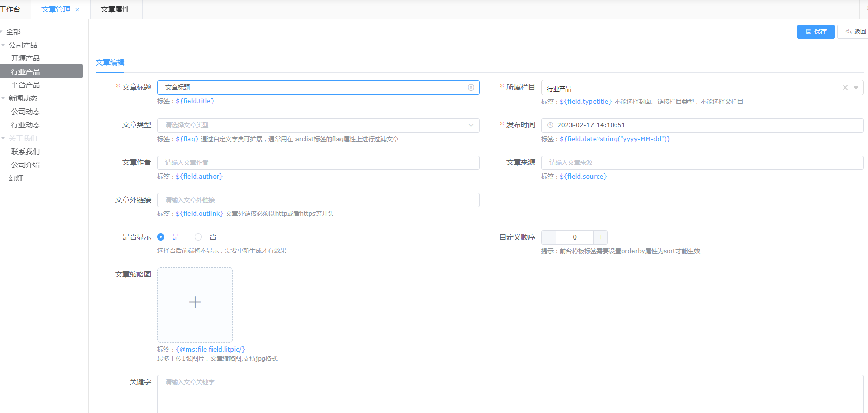Screen dimensions: 868x413
Task: Expand the 所属栏目 dropdown arrow
Action: pos(856,88)
